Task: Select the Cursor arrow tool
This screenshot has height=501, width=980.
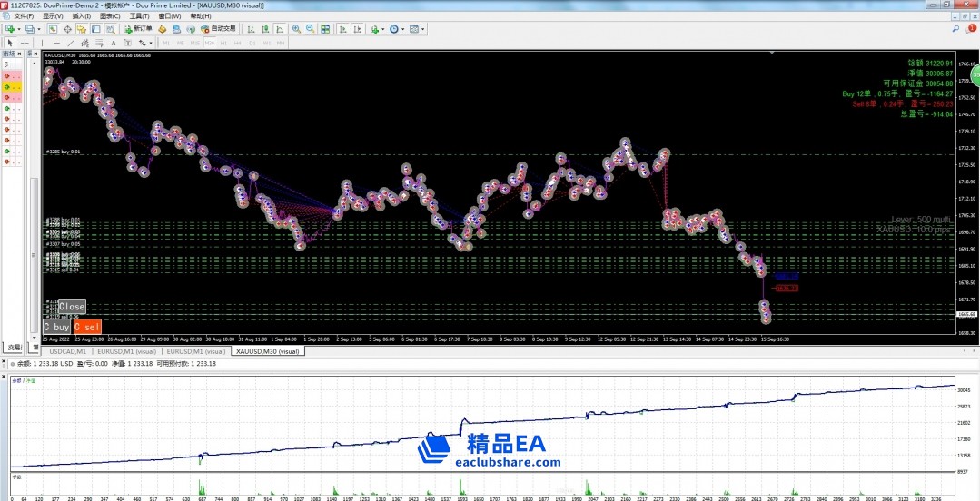Action: tap(10, 43)
